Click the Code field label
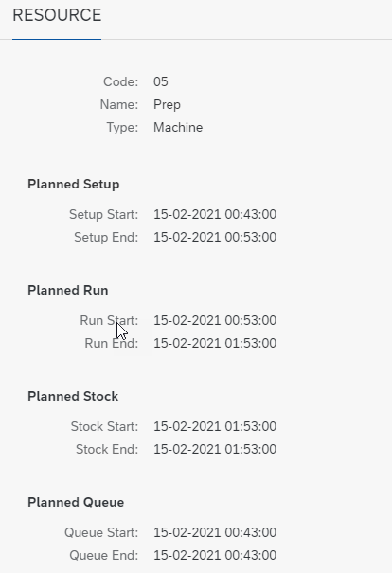Screen dimensions: 392x573 121,81
